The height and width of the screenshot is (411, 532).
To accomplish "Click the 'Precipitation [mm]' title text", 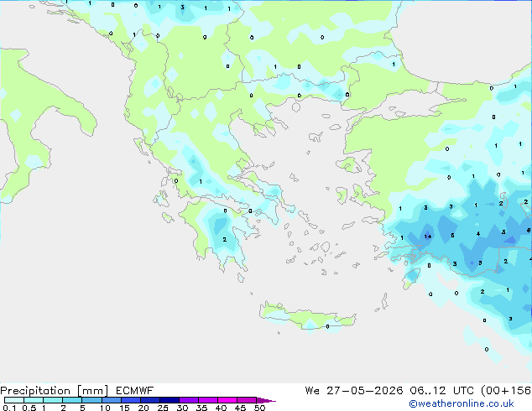I will [55, 391].
